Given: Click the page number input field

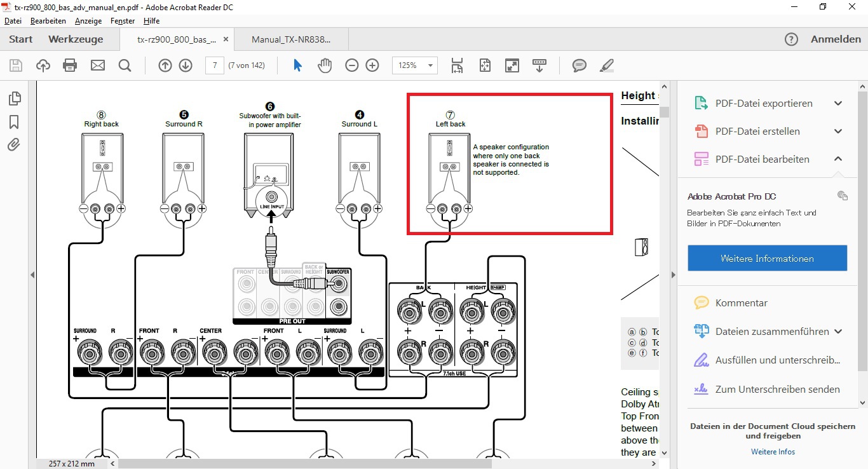Looking at the screenshot, I should pyautogui.click(x=215, y=65).
